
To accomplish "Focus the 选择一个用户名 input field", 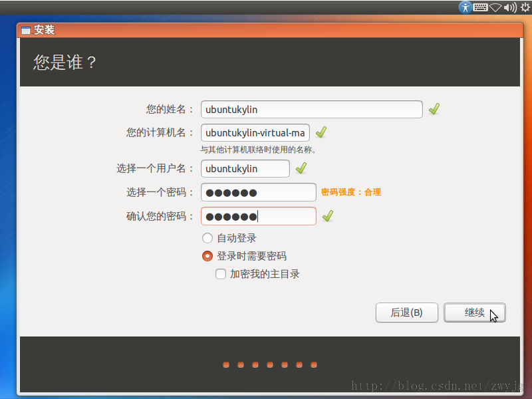I will (x=245, y=169).
